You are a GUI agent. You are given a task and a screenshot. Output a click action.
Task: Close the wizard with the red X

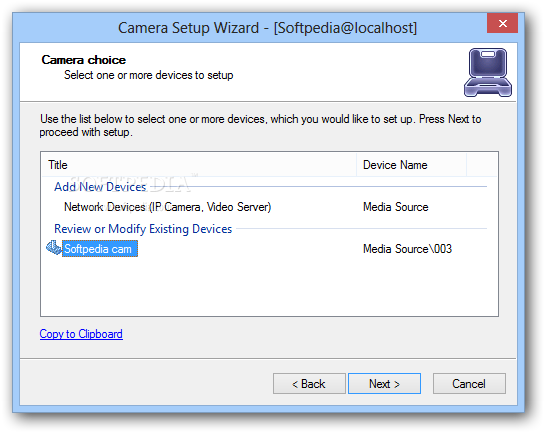[x=503, y=23]
